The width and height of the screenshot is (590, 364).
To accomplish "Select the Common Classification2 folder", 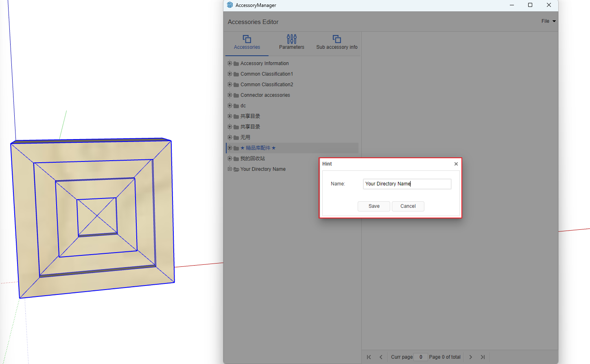I will point(267,85).
